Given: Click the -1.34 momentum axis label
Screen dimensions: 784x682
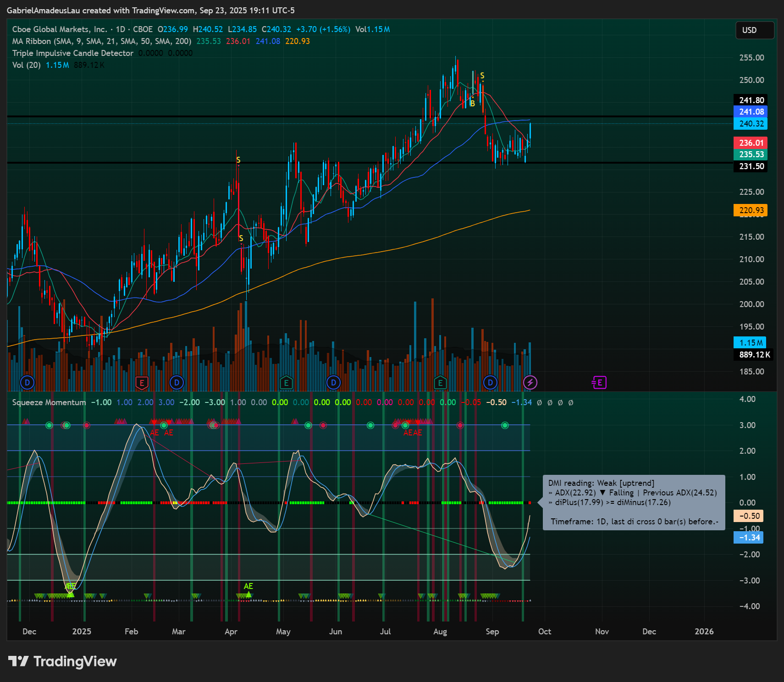Looking at the screenshot, I should pos(748,538).
